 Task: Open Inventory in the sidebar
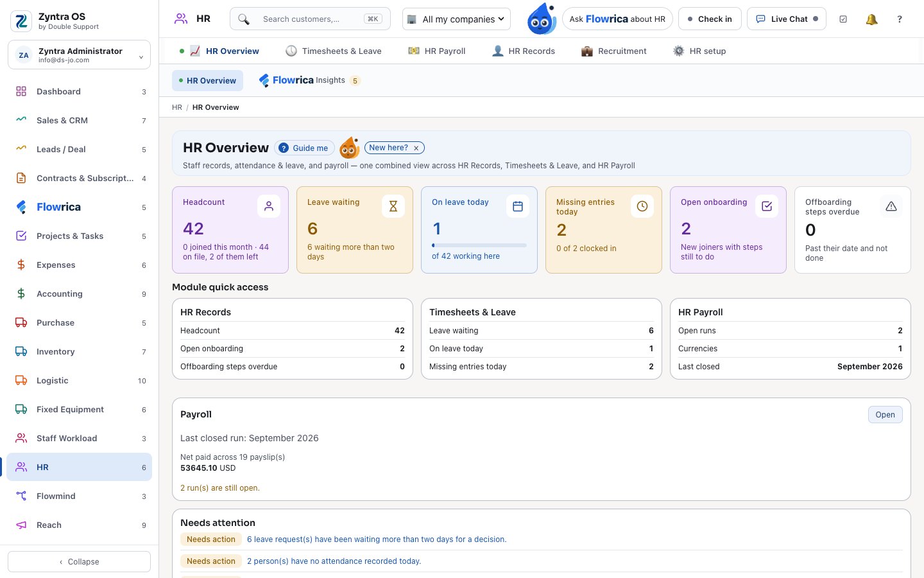point(80,352)
